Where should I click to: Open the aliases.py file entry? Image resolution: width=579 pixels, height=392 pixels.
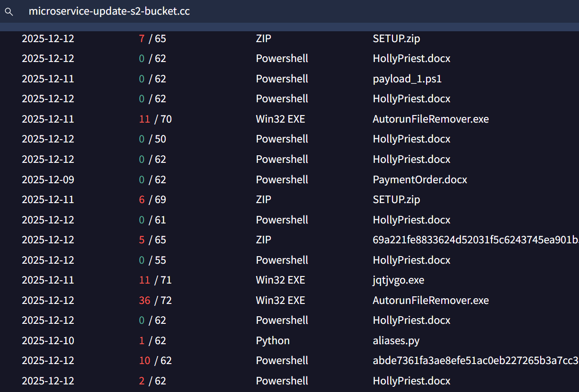point(396,340)
